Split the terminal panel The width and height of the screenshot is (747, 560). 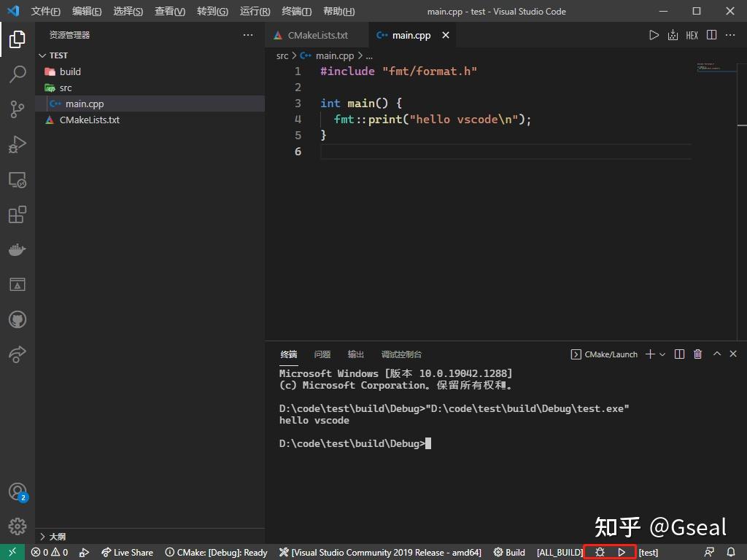679,354
